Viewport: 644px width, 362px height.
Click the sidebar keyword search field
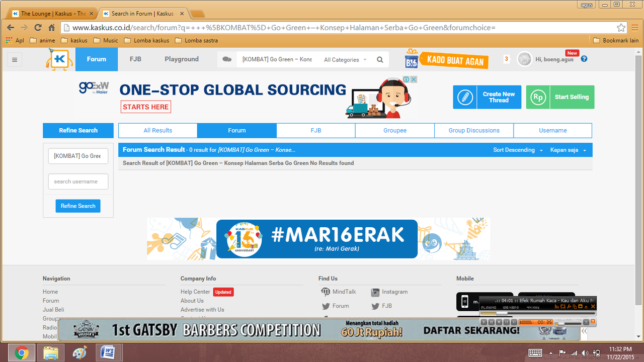pyautogui.click(x=78, y=156)
